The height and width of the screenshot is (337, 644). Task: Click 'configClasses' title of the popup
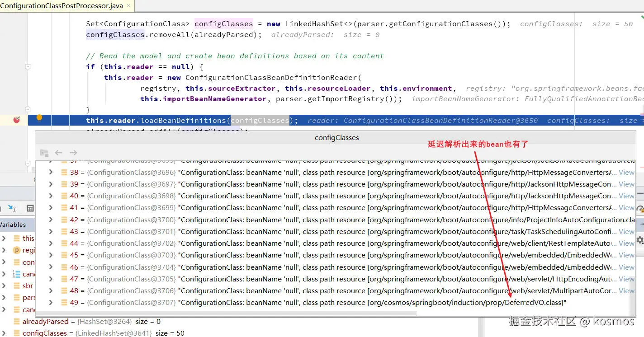[x=337, y=138]
